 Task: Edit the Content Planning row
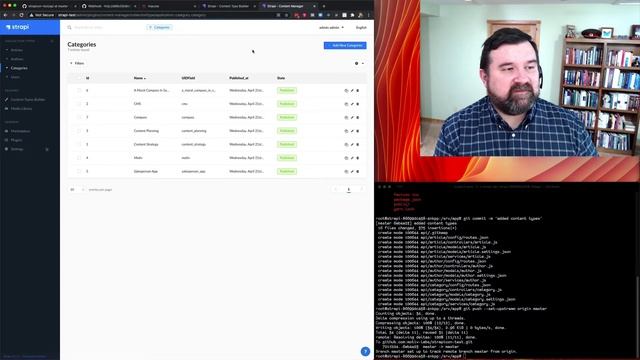coord(352,131)
